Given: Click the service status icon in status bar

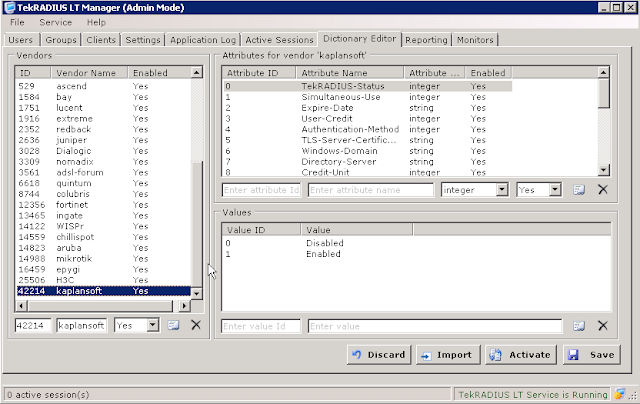Looking at the screenshot, I should click(619, 394).
